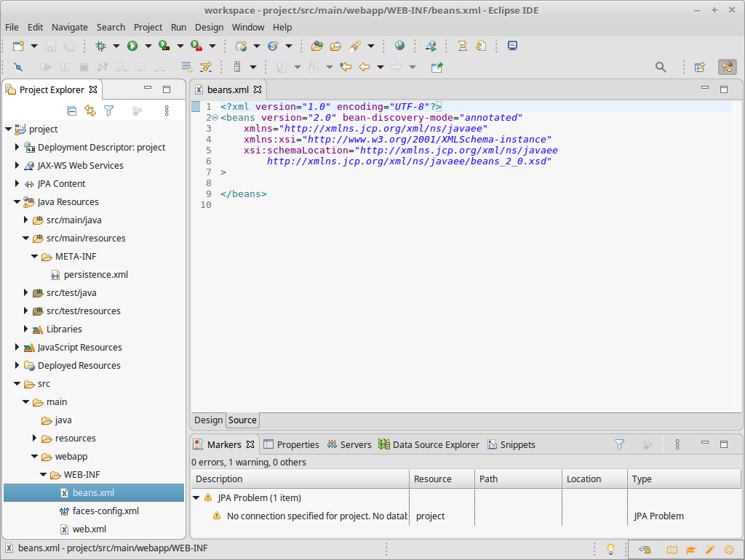The height and width of the screenshot is (560, 745).
Task: Enable Skip All Breakpoints in the toolbar
Action: pos(18,66)
